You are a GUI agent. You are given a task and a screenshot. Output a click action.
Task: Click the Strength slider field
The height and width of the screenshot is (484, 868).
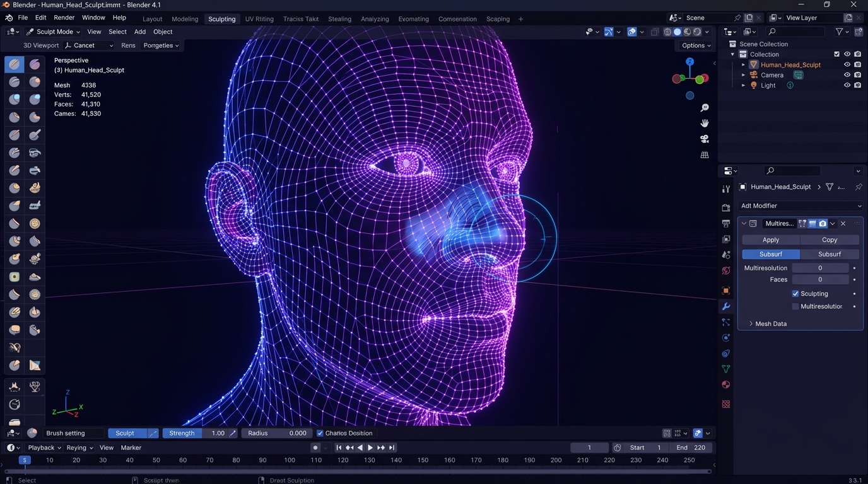(x=195, y=433)
